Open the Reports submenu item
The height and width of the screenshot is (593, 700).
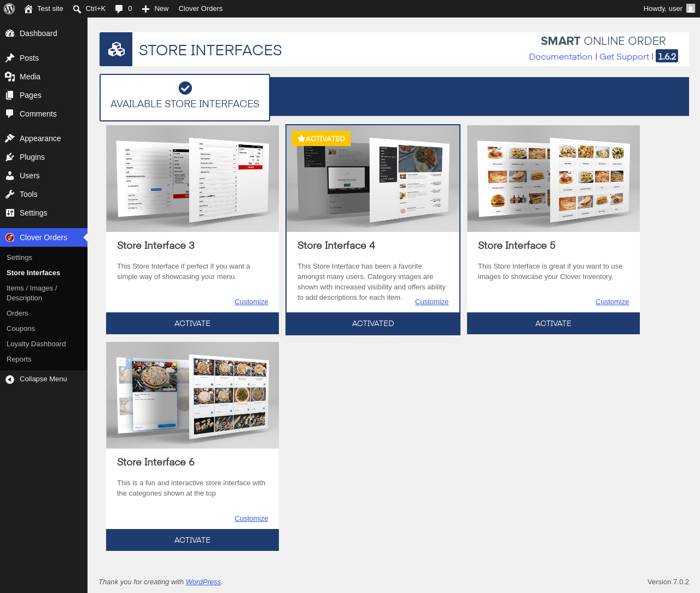(19, 359)
